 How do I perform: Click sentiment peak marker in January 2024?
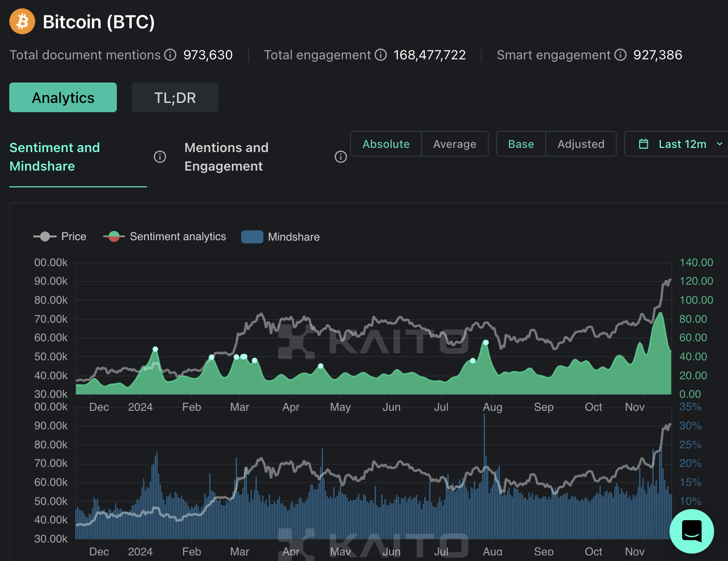tap(155, 349)
